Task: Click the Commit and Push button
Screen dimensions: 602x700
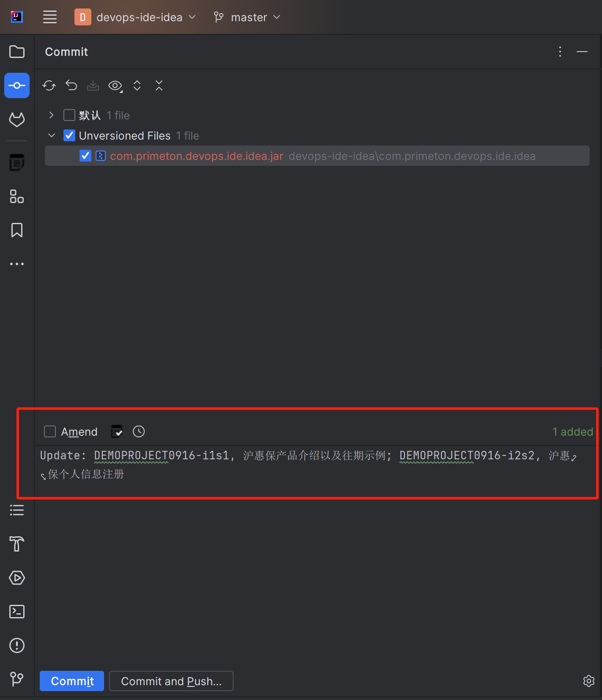Action: coord(171,681)
